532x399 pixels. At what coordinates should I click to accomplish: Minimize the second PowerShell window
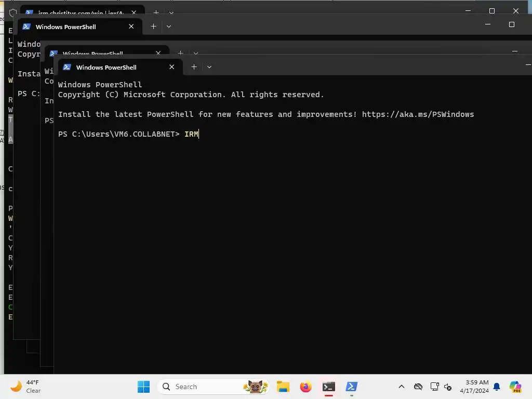coord(488,24)
